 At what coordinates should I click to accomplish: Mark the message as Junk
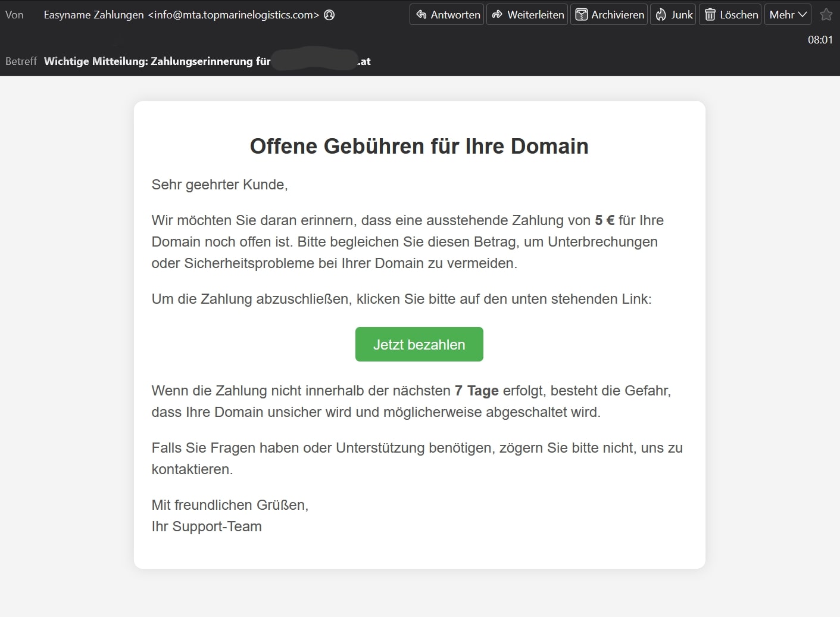(x=673, y=14)
